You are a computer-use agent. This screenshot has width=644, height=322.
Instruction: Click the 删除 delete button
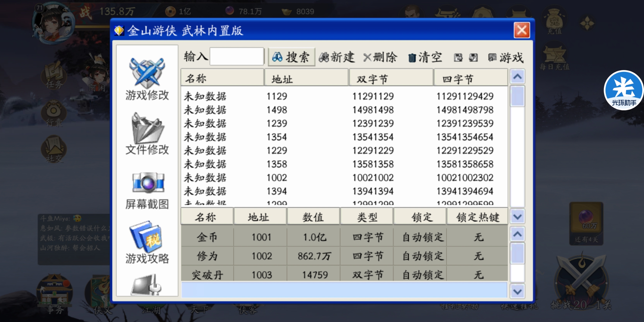coord(380,57)
